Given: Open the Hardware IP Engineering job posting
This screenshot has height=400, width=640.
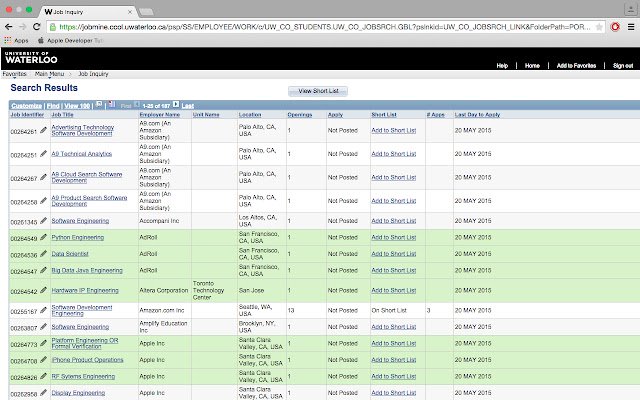Looking at the screenshot, I should 85,290.
